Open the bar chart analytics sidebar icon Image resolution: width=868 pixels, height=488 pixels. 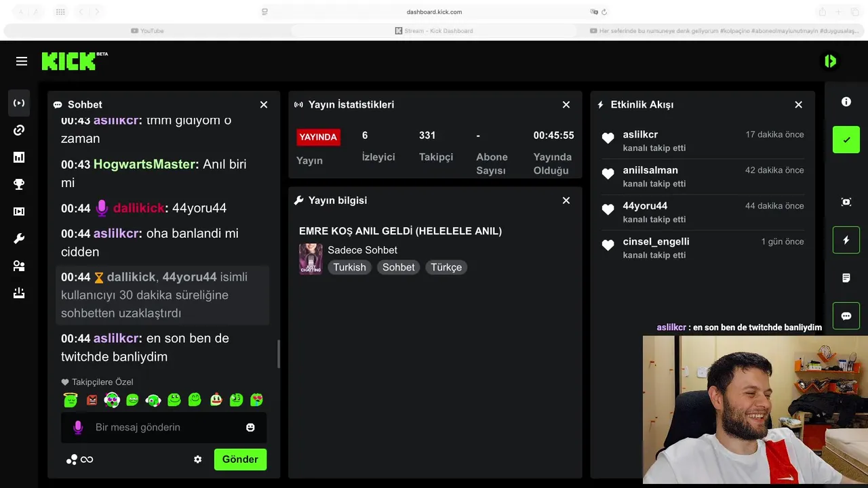tap(19, 157)
